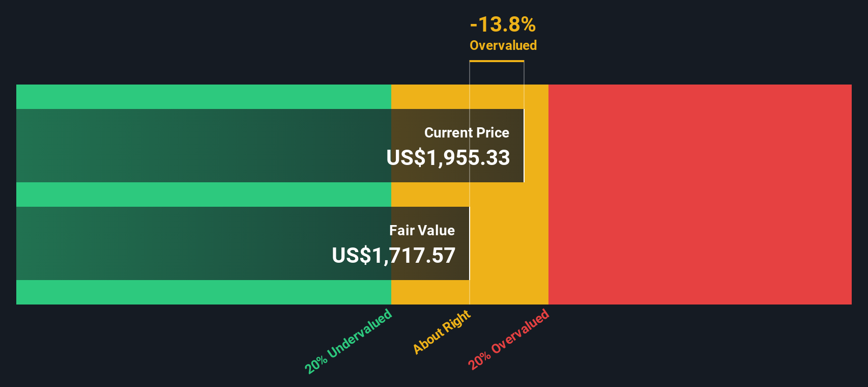Screen dimensions: 868x387
Task: Click the yellow zone right of the Current Price bar
Action: point(536,146)
